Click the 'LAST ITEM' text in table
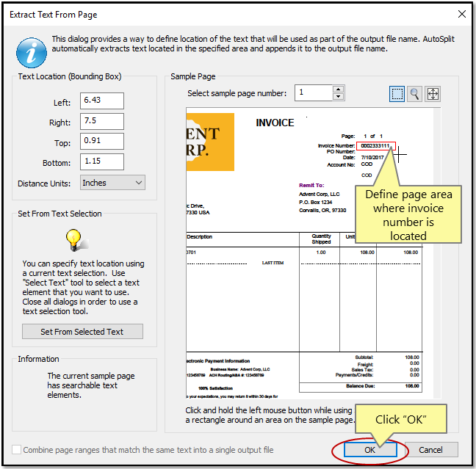Image resolution: width=476 pixels, height=469 pixels. (273, 263)
